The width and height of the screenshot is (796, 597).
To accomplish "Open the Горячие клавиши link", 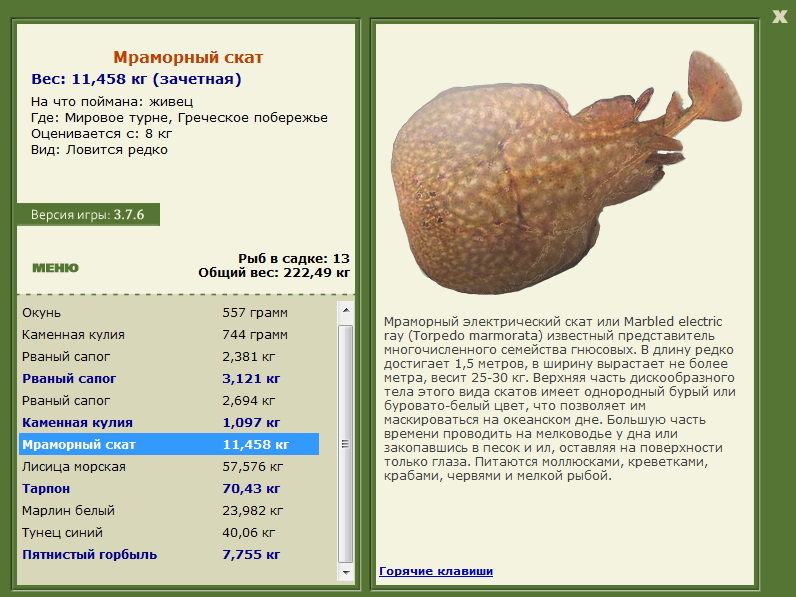I will 436,571.
